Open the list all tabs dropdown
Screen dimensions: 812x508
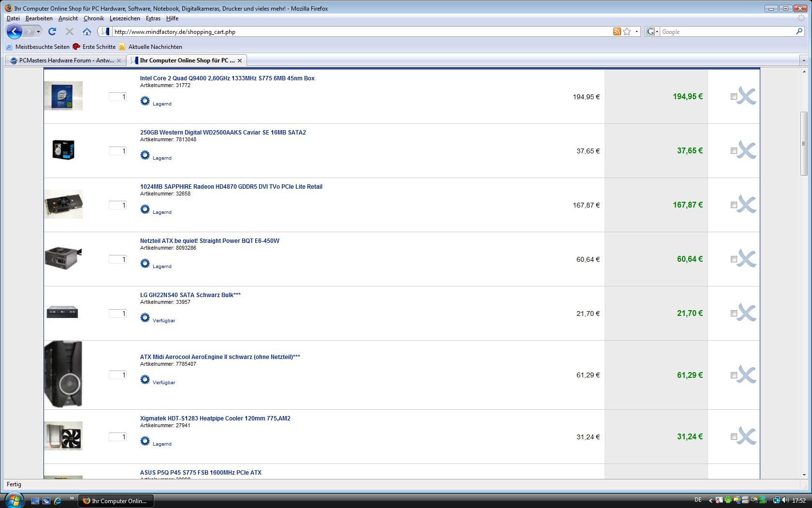coord(804,60)
